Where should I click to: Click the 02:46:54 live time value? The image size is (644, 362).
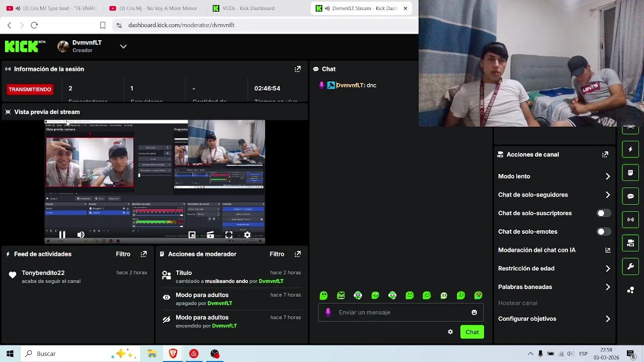click(267, 88)
